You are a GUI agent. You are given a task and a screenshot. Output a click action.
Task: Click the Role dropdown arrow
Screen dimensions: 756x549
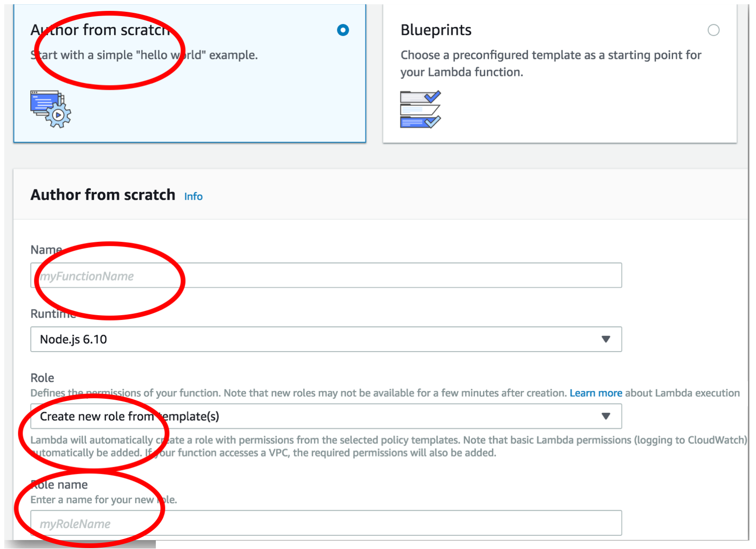click(606, 416)
